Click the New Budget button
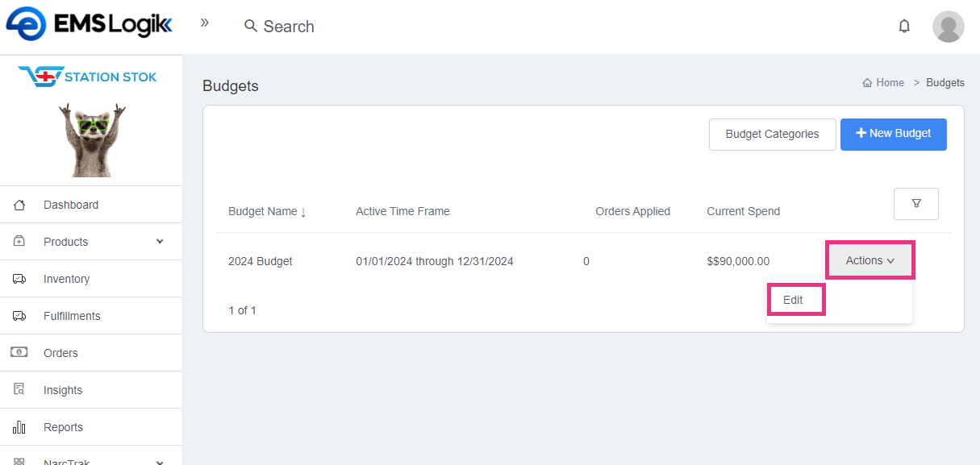Screen dimensions: 980x465 [x=893, y=134]
